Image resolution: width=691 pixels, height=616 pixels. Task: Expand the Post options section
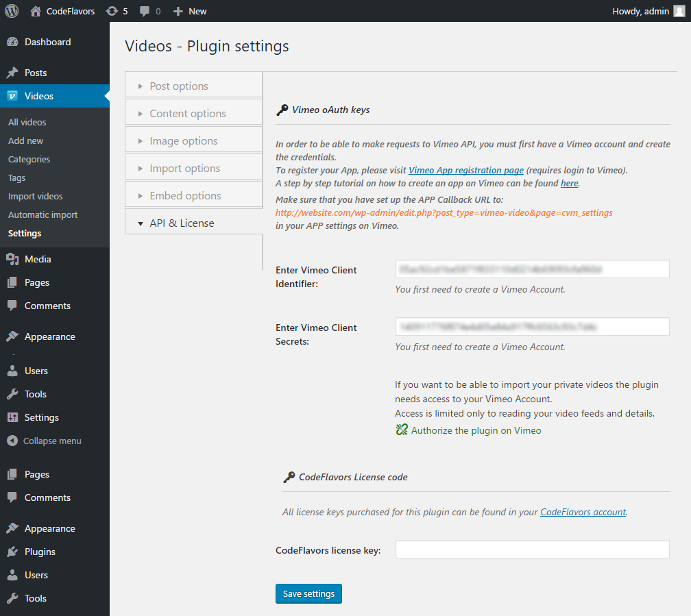tap(193, 86)
